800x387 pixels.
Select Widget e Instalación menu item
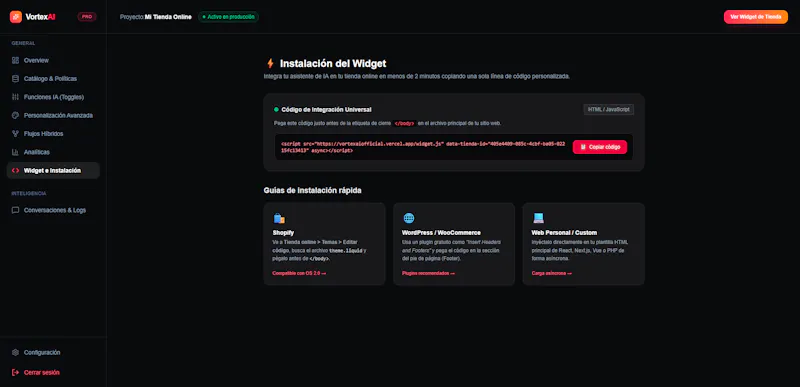[53, 170]
